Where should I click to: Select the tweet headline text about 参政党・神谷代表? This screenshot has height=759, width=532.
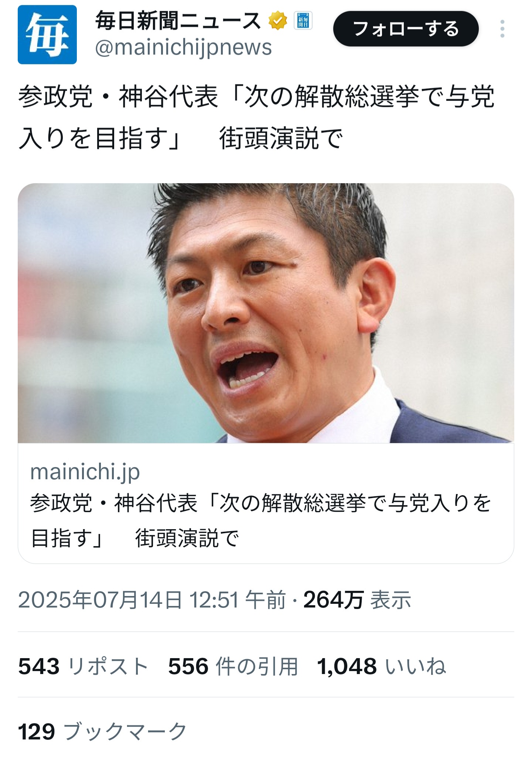pos(256,118)
